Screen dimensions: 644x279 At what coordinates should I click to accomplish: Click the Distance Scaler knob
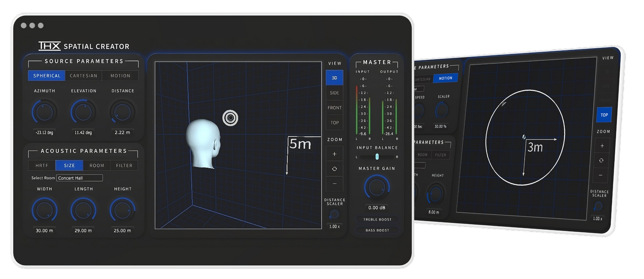[x=334, y=215]
